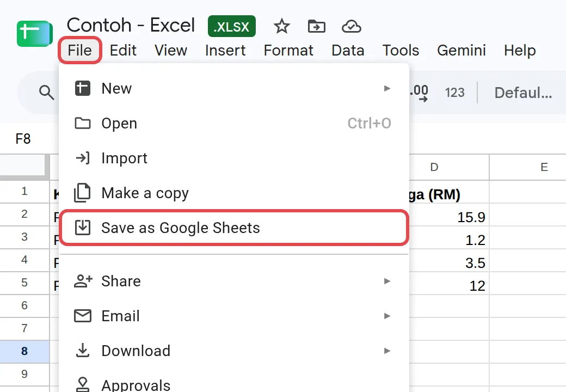Open the Insert menu
Viewport: 566px width, 392px height.
coord(225,51)
